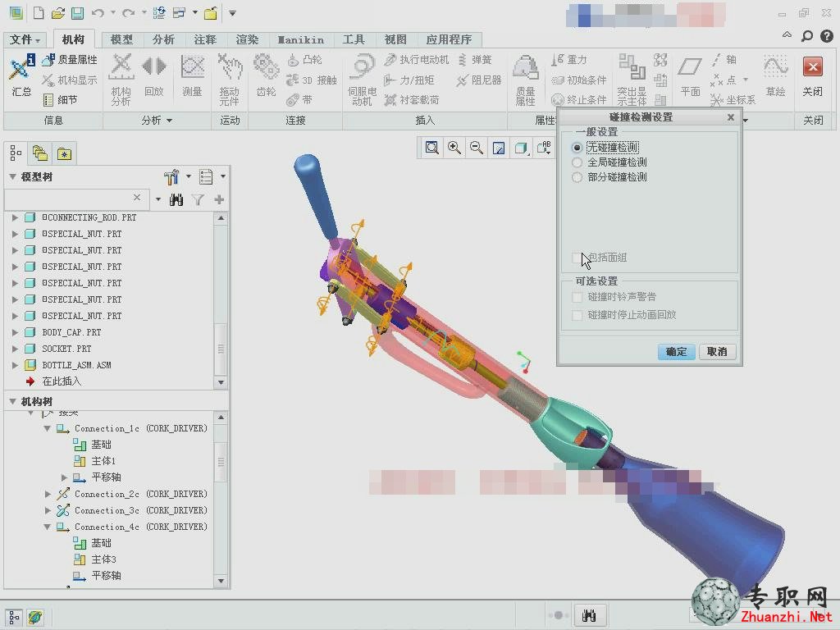The image size is (840, 630).
Task: Insert a 伺服电动机 servo motor
Action: point(362,80)
